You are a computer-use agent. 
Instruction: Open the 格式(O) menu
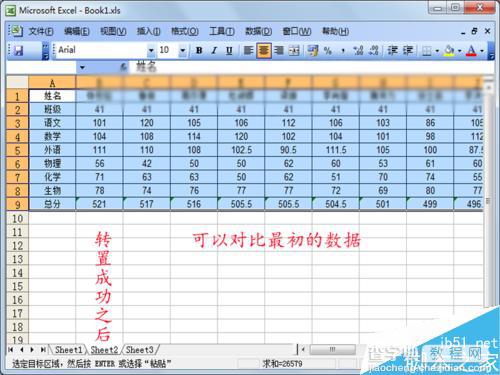tap(185, 31)
